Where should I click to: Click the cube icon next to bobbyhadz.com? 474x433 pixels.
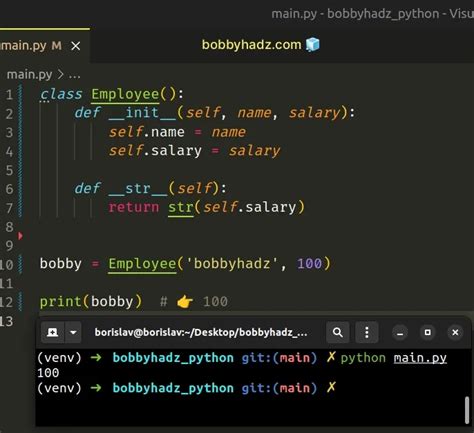click(x=313, y=45)
